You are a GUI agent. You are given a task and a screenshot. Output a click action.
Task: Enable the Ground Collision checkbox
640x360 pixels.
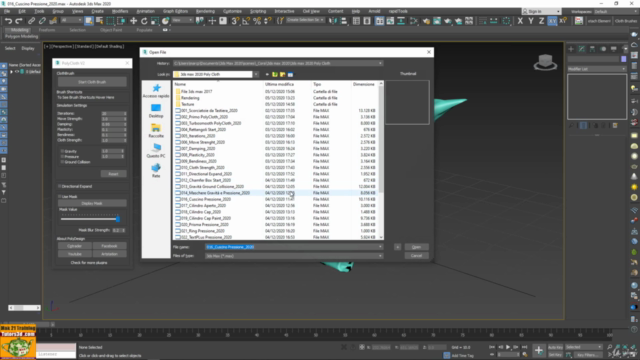point(62,162)
